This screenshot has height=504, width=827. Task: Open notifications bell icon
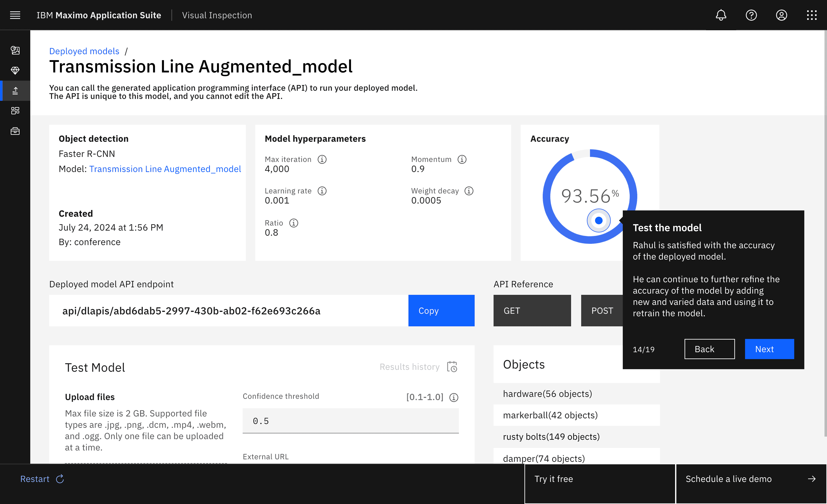(x=721, y=15)
